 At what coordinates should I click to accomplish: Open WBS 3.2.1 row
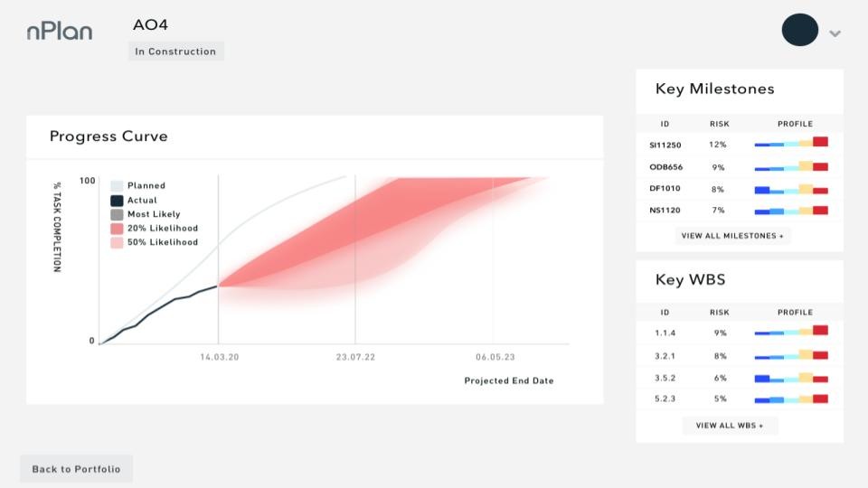point(740,356)
